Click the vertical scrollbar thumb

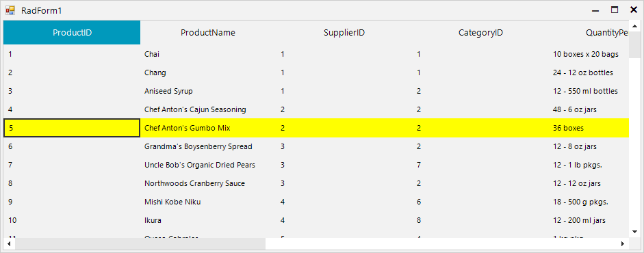pyautogui.click(x=634, y=45)
